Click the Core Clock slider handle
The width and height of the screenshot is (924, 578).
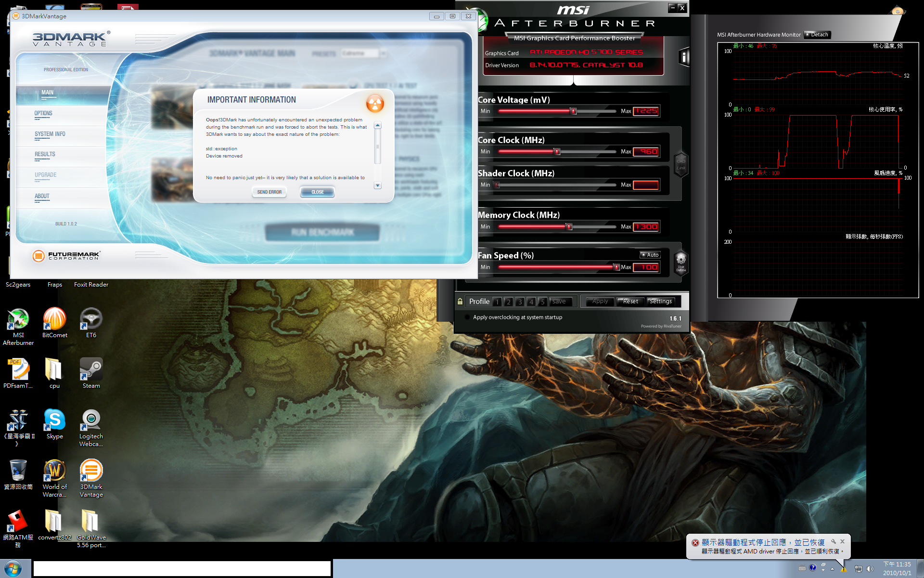(557, 152)
